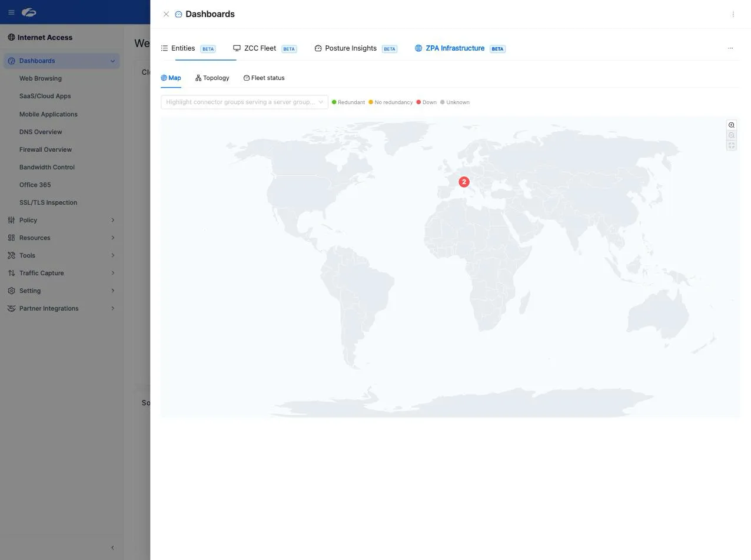The width and height of the screenshot is (751, 560).
Task: Zoom out on the map
Action: [732, 135]
